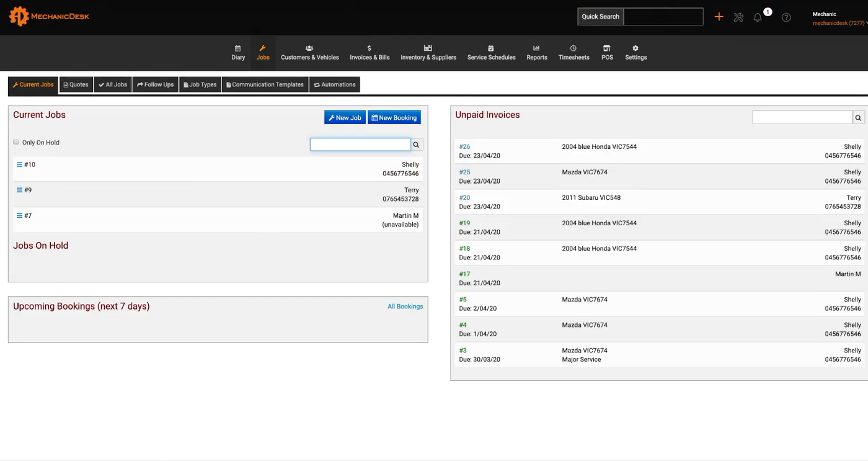Click 'Major Service' on invoice #3
Image resolution: width=868 pixels, height=461 pixels.
[581, 360]
